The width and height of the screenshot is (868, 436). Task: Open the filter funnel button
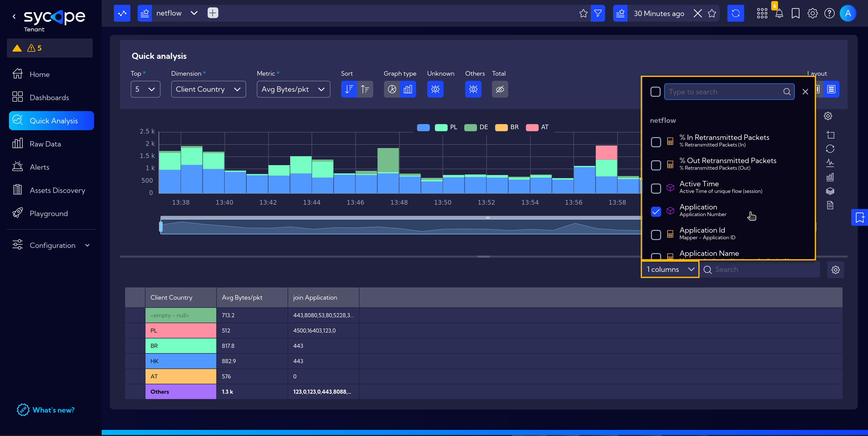pyautogui.click(x=598, y=14)
